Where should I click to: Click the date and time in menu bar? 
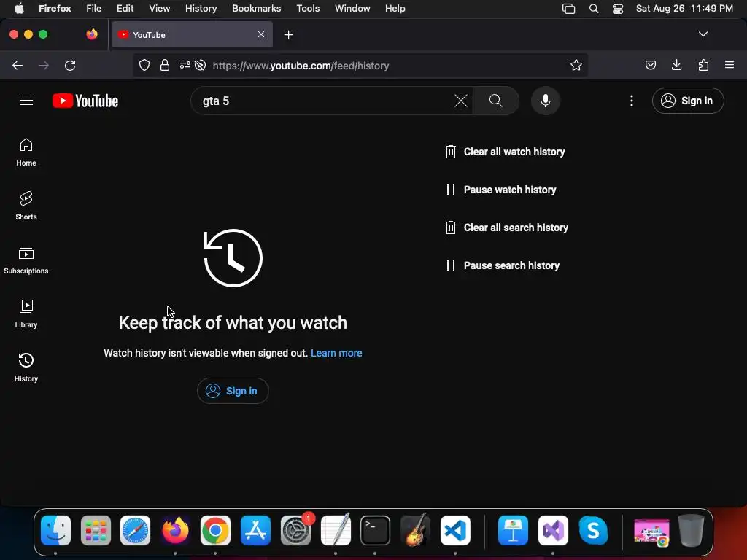point(684,9)
